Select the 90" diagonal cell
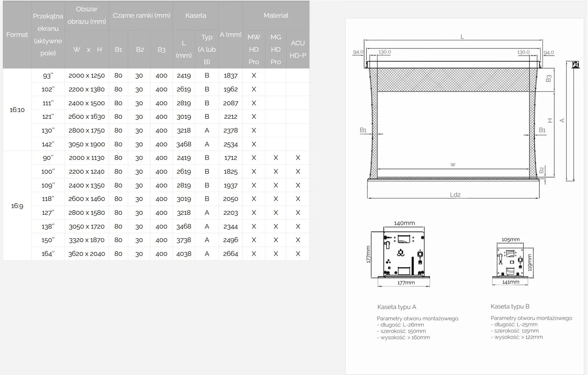The width and height of the screenshot is (588, 375). click(48, 158)
